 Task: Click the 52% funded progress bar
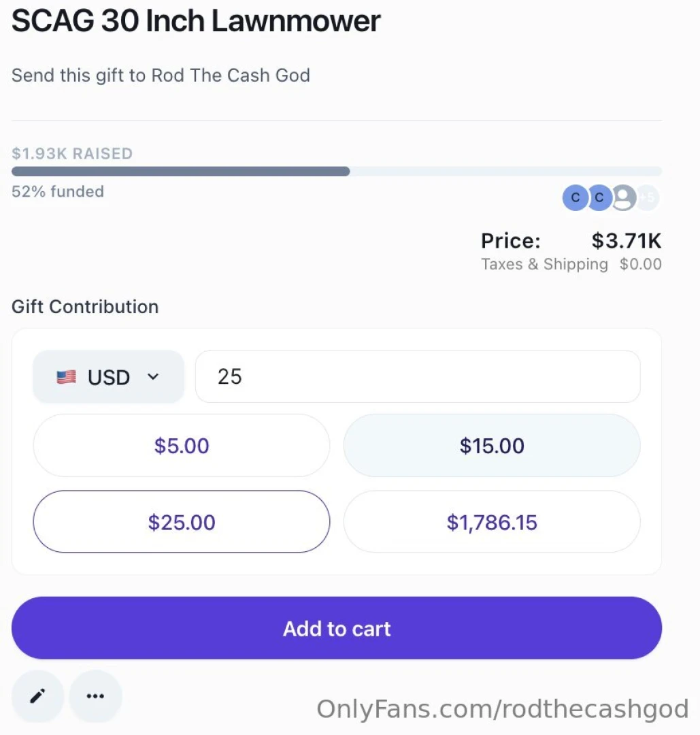(337, 171)
